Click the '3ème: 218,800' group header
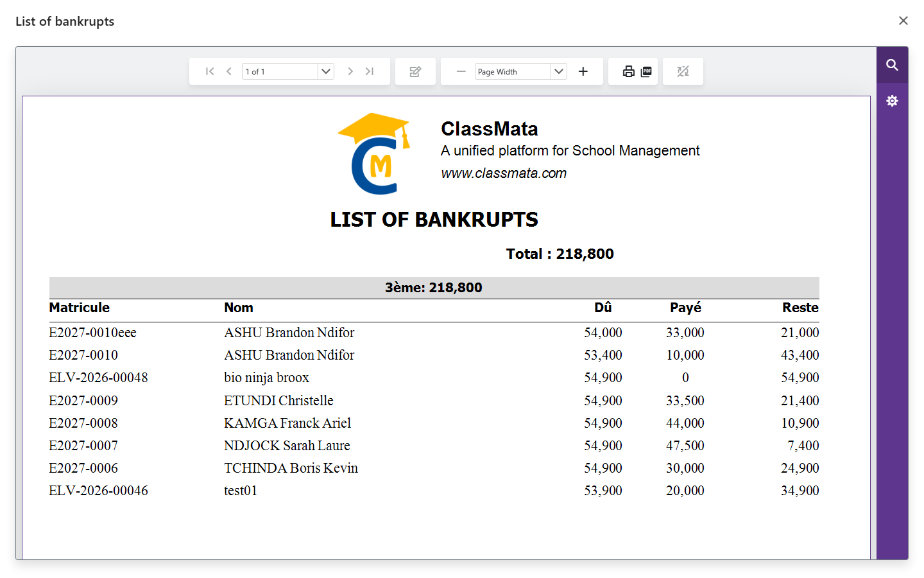The image size is (924, 578). click(434, 288)
